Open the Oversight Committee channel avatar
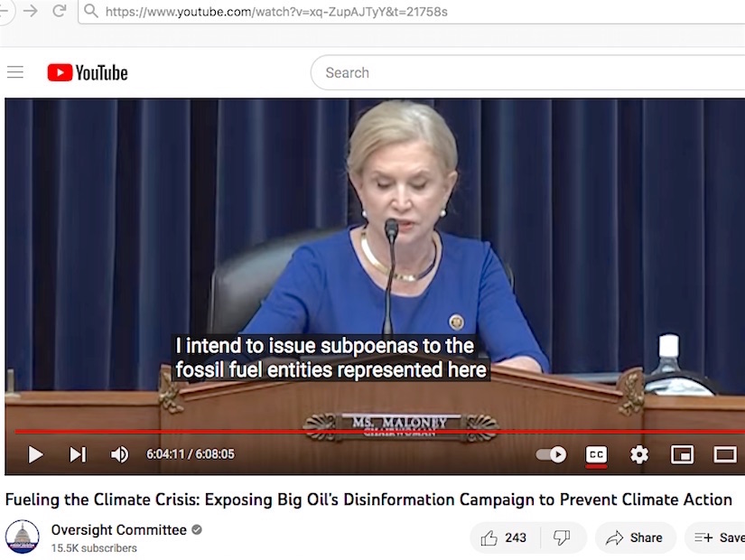The width and height of the screenshot is (745, 560). coord(23,537)
